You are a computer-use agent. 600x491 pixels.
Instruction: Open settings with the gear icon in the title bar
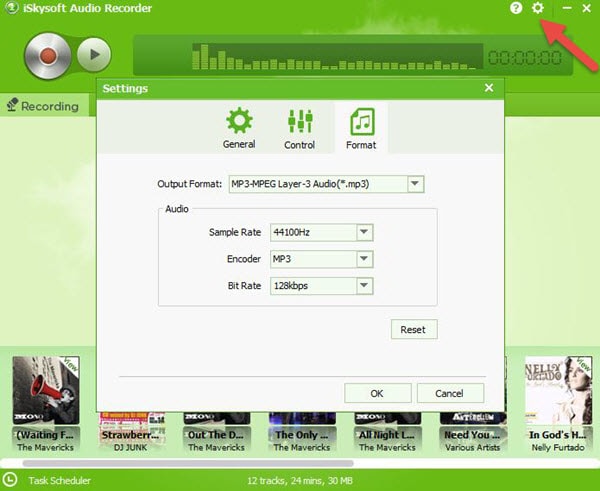click(x=538, y=8)
